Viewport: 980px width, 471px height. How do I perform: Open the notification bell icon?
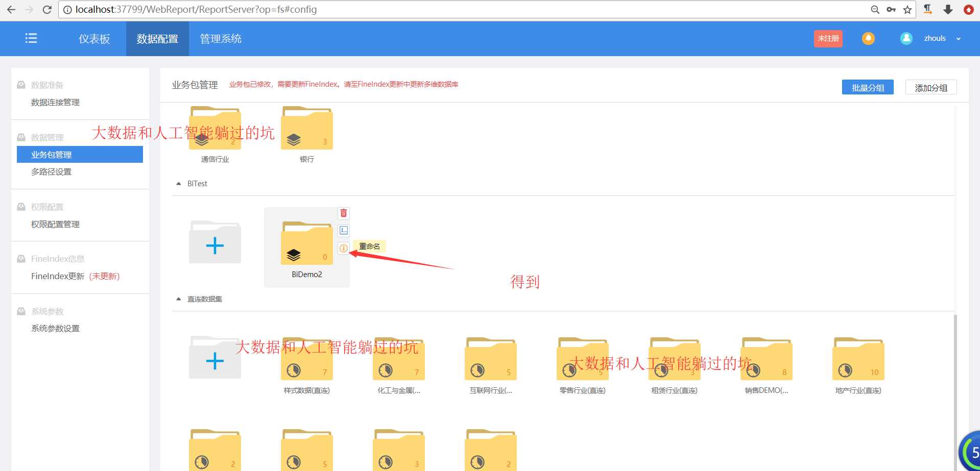pos(868,38)
